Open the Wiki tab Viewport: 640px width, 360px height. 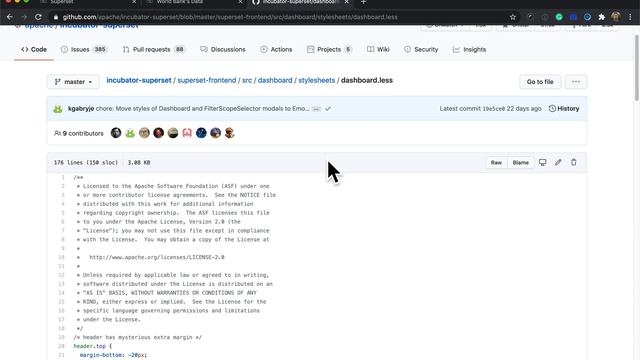click(x=378, y=49)
